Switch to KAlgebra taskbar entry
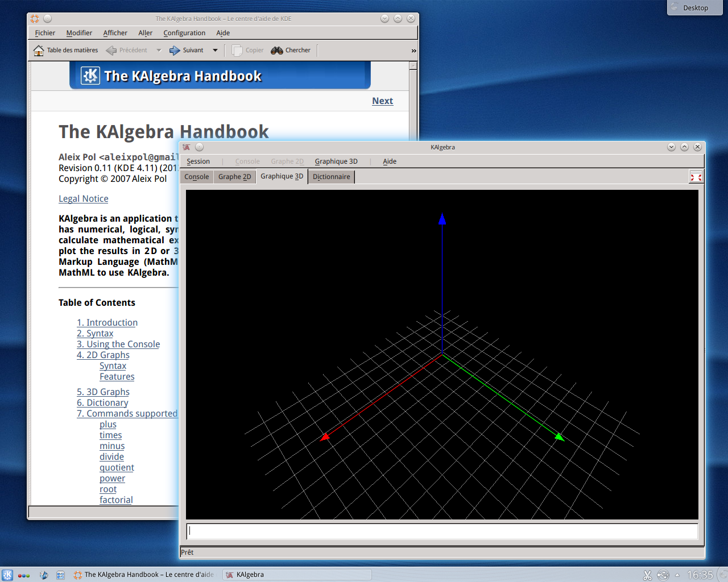 [297, 575]
